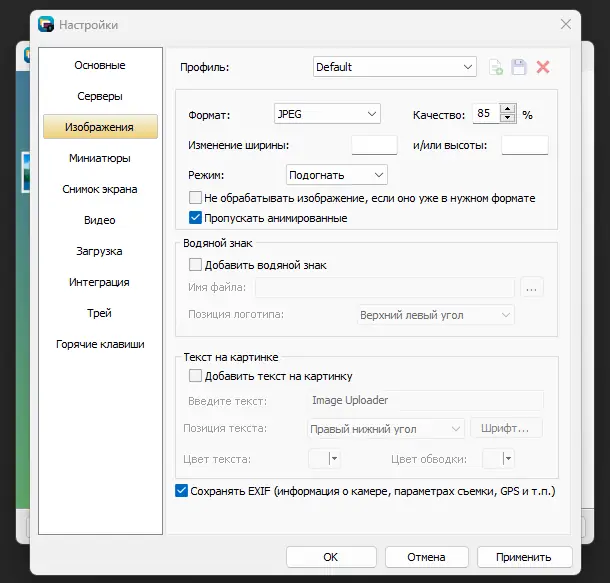Create a new profile with the page-plus icon
Viewport: 610px width, 583px height.
(x=496, y=67)
